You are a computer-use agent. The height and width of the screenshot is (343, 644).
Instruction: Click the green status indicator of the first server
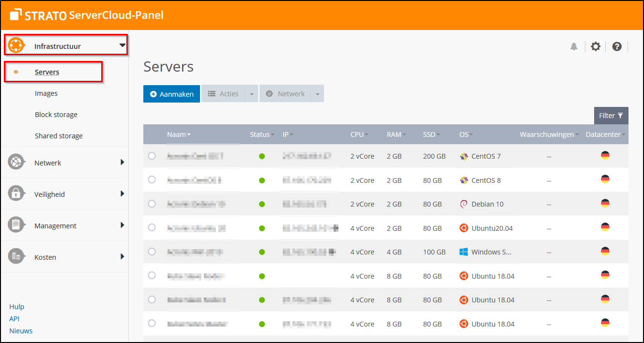pyautogui.click(x=262, y=156)
